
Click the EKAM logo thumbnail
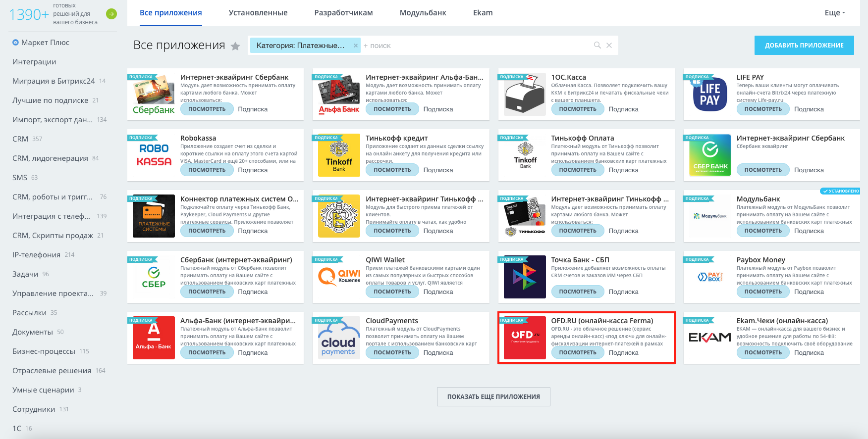coord(710,338)
